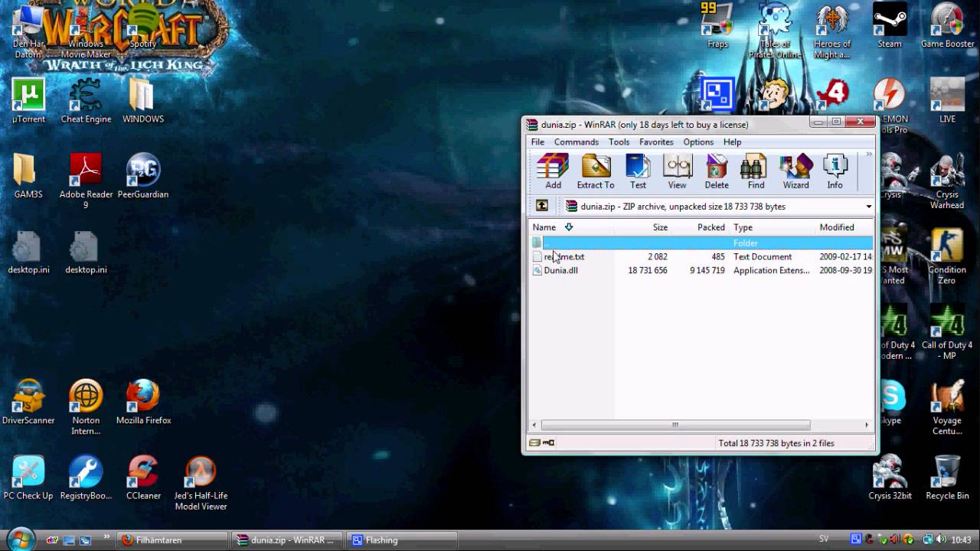Open the Favorites menu
Image resolution: width=980 pixels, height=551 pixels.
coord(656,142)
